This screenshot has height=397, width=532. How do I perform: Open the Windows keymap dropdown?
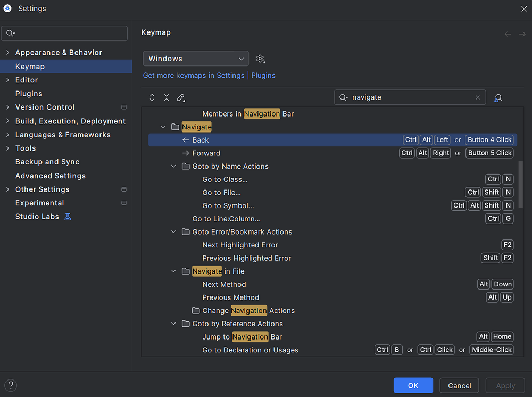(x=196, y=59)
